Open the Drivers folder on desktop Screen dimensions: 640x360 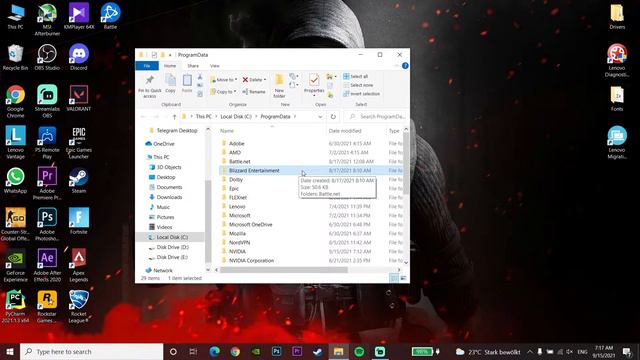[x=617, y=16]
